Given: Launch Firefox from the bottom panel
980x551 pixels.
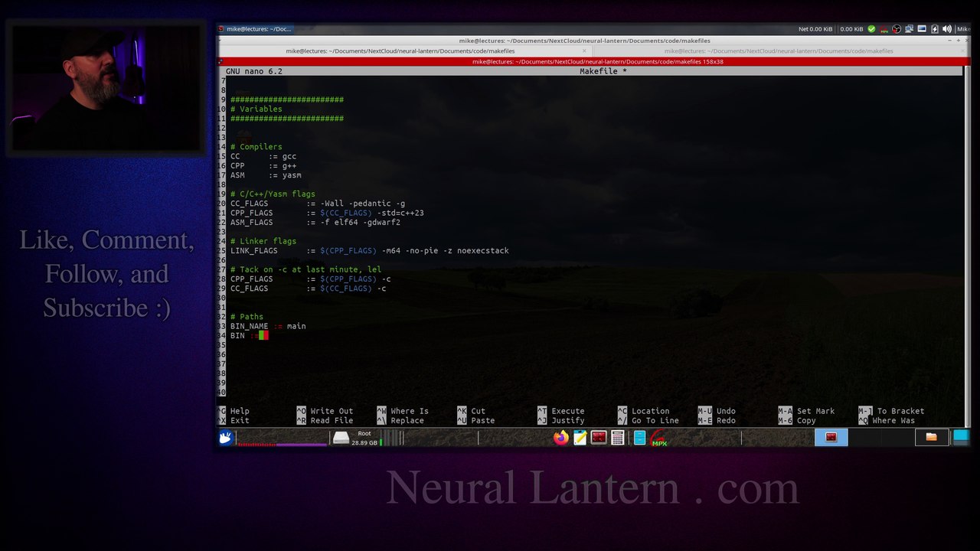Looking at the screenshot, I should [561, 438].
